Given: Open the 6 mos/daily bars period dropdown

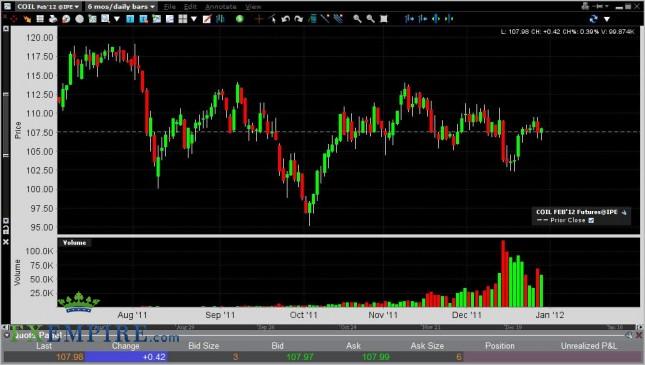Looking at the screenshot, I should pos(121,7).
